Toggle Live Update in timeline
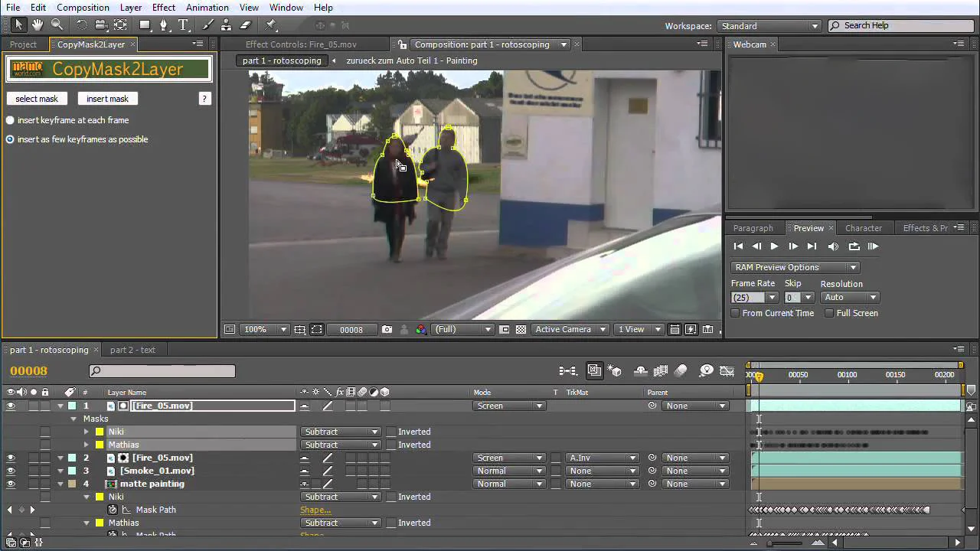The width and height of the screenshot is (980, 551). point(594,371)
